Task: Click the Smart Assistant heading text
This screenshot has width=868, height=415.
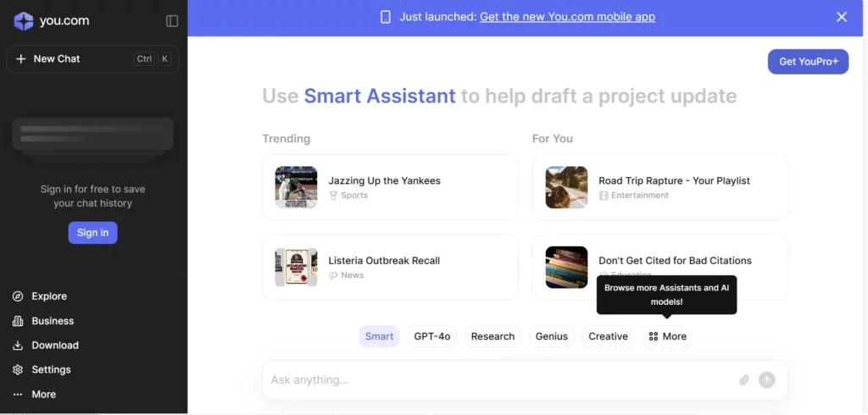Action: (x=380, y=97)
